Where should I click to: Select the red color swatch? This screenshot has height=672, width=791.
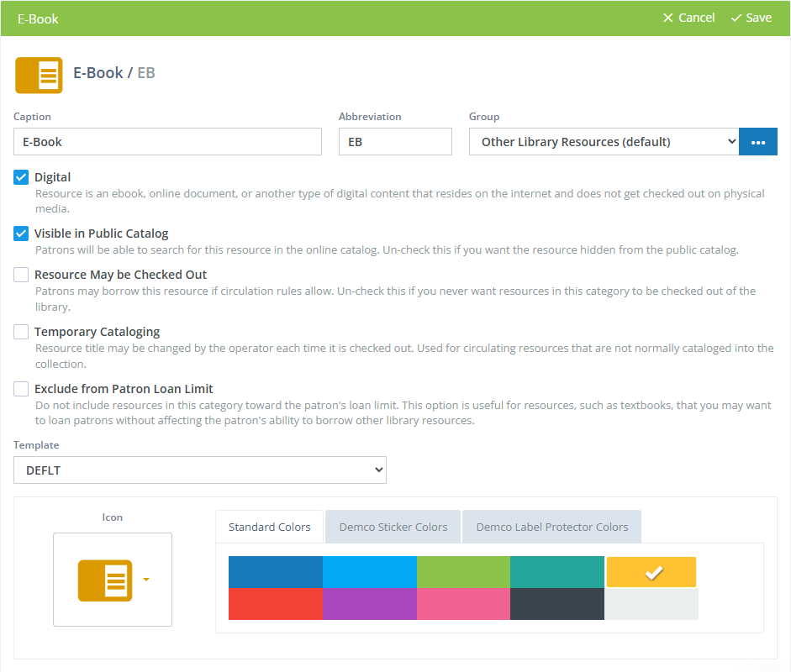coord(275,603)
